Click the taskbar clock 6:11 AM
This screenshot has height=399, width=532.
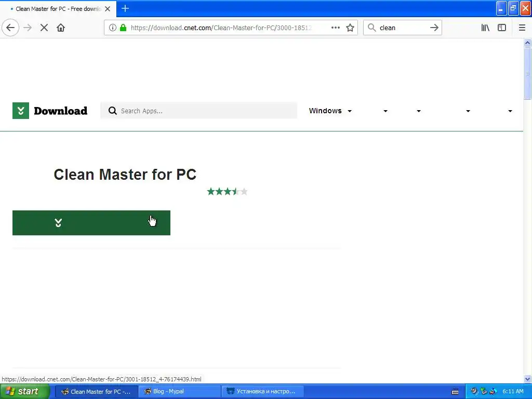coord(513,391)
